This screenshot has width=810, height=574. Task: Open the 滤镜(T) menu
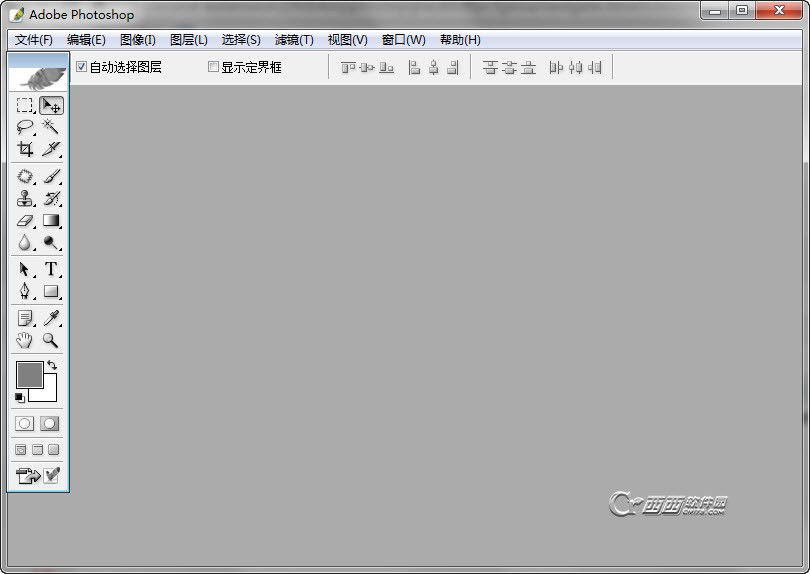tap(294, 40)
